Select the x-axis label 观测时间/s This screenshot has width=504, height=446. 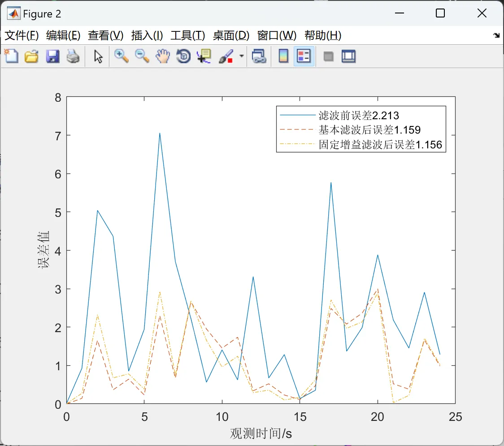[261, 433]
